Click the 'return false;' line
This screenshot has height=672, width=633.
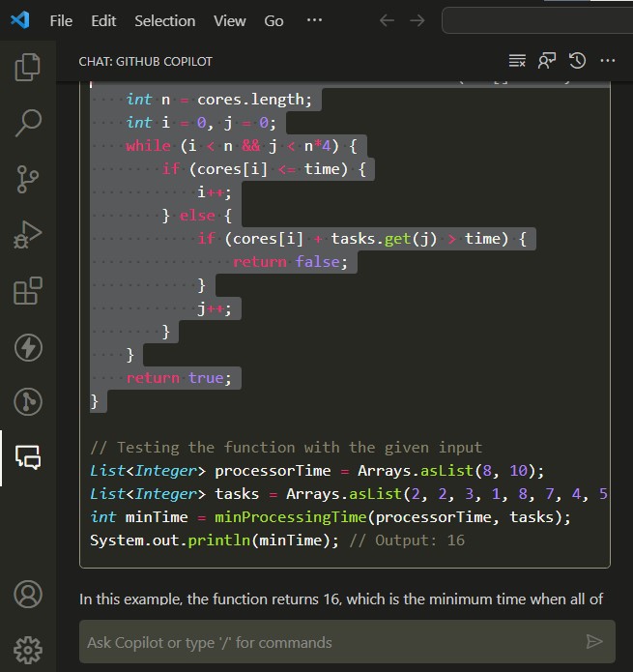coord(290,261)
